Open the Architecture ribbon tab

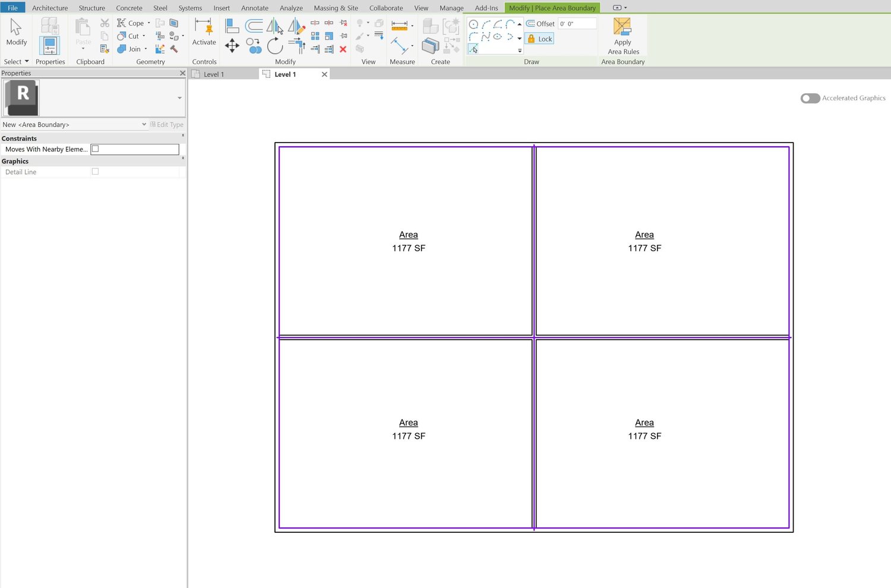click(50, 8)
